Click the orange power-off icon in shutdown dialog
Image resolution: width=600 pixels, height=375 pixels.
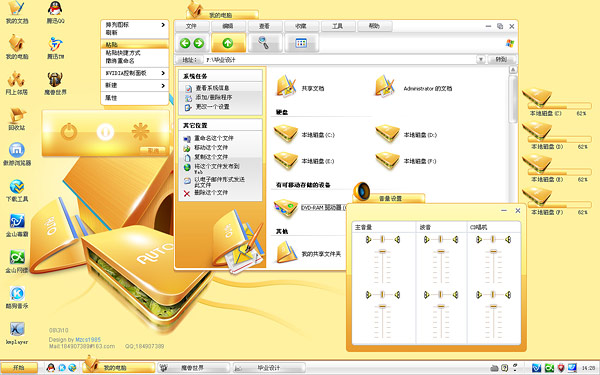69,132
